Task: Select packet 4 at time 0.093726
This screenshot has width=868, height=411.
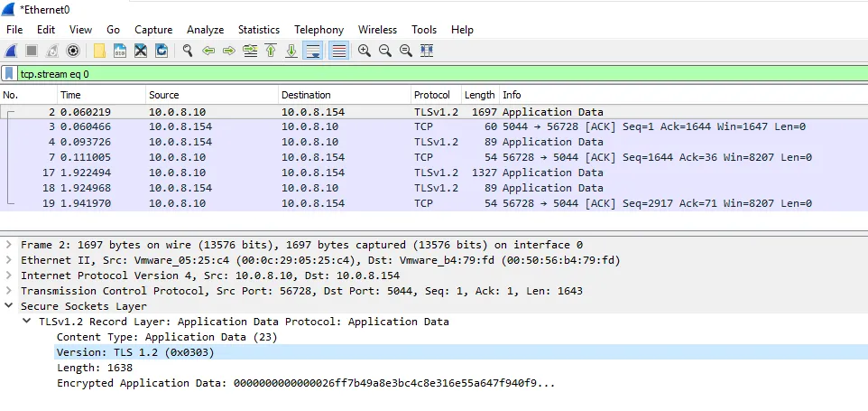Action: click(434, 142)
